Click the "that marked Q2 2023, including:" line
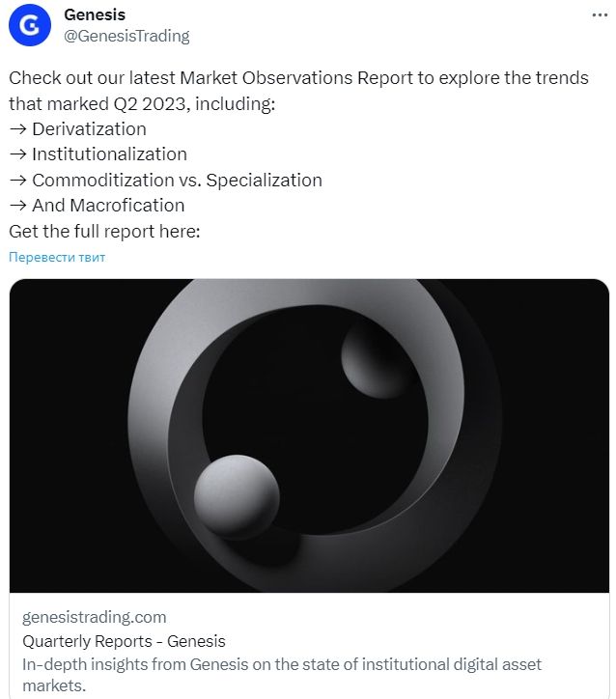The width and height of the screenshot is (616, 699). [x=142, y=103]
